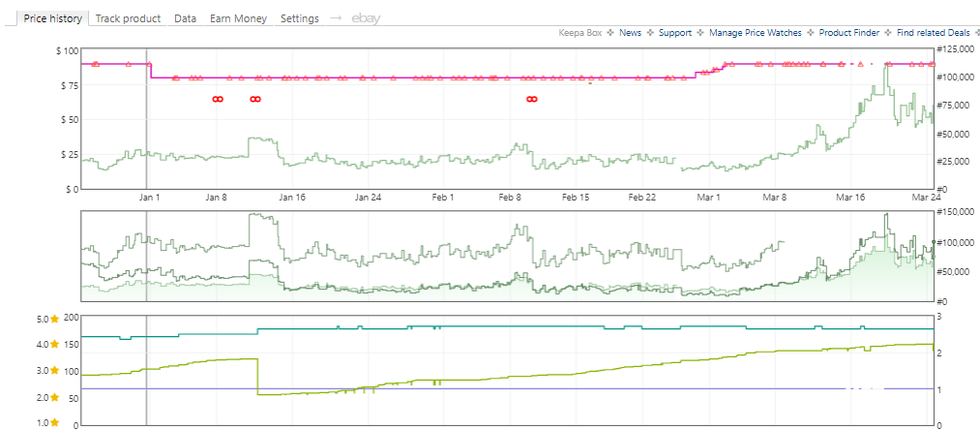Image resolution: width=980 pixels, height=430 pixels.
Task: Click the red circle marker near Feb 8
Action: (x=532, y=99)
